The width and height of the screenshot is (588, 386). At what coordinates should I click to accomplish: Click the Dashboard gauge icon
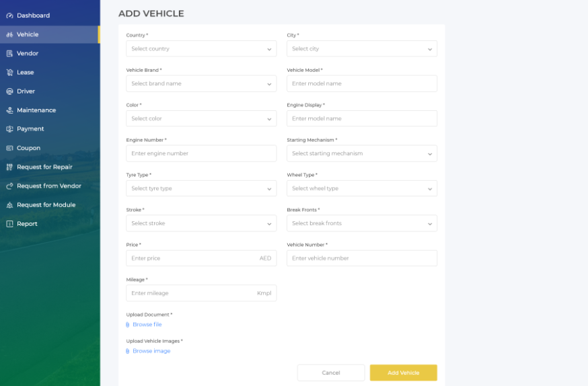(9, 15)
